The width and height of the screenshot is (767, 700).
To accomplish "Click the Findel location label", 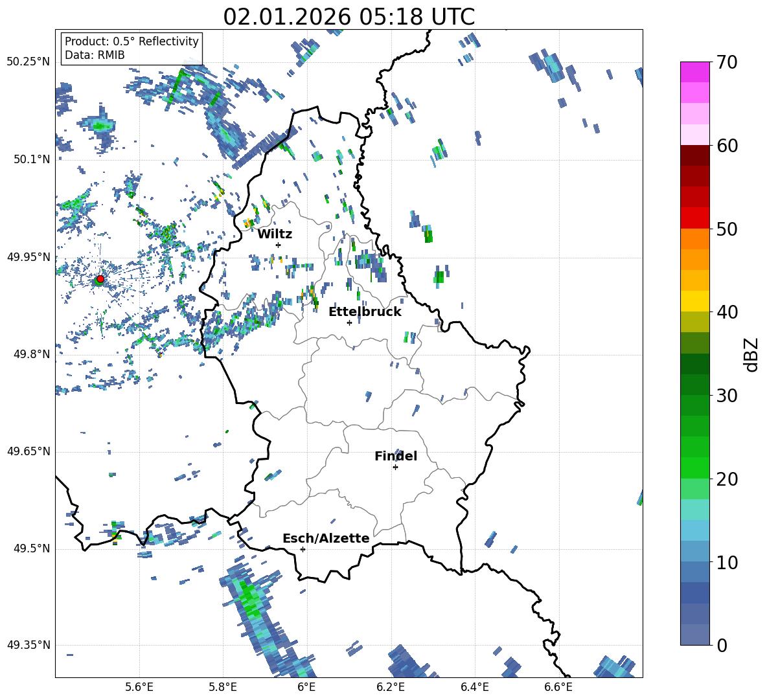I will 396,456.
